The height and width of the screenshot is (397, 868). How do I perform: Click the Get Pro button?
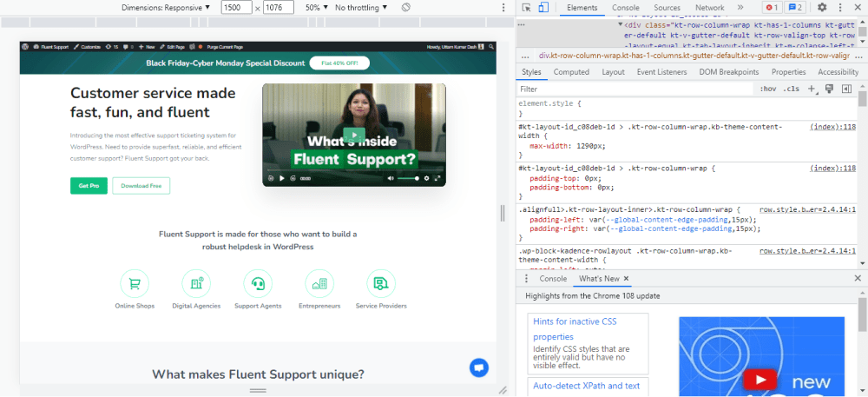tap(89, 186)
